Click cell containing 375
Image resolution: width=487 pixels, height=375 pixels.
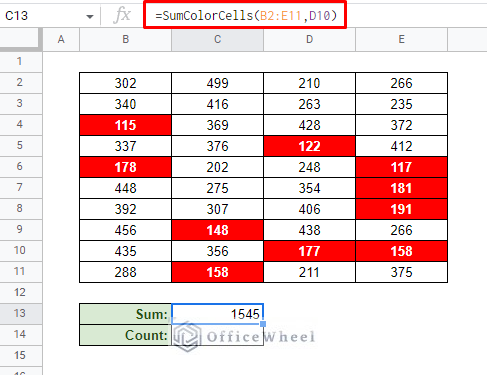[401, 272]
